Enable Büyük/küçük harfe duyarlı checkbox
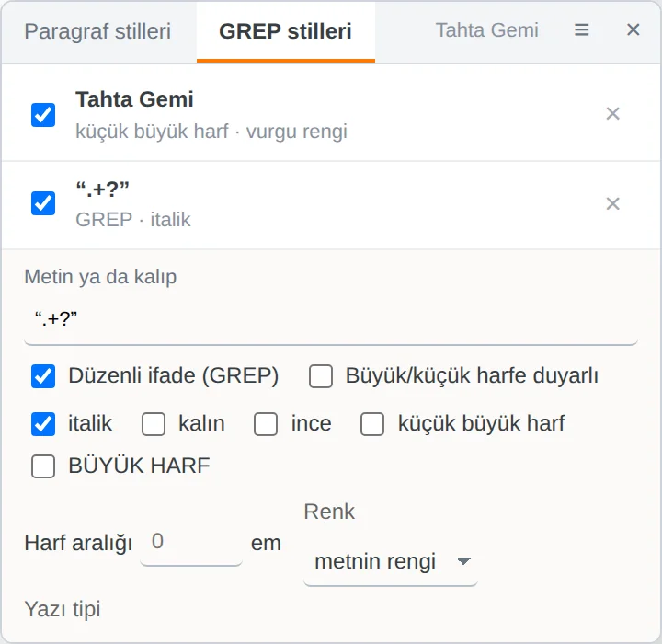This screenshot has height=644, width=662. pos(321,376)
